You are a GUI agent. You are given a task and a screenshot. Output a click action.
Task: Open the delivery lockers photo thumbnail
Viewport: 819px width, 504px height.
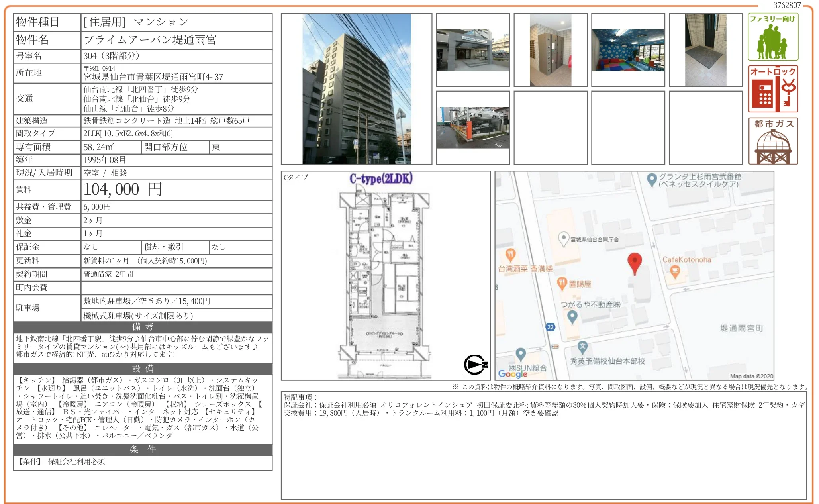point(550,50)
